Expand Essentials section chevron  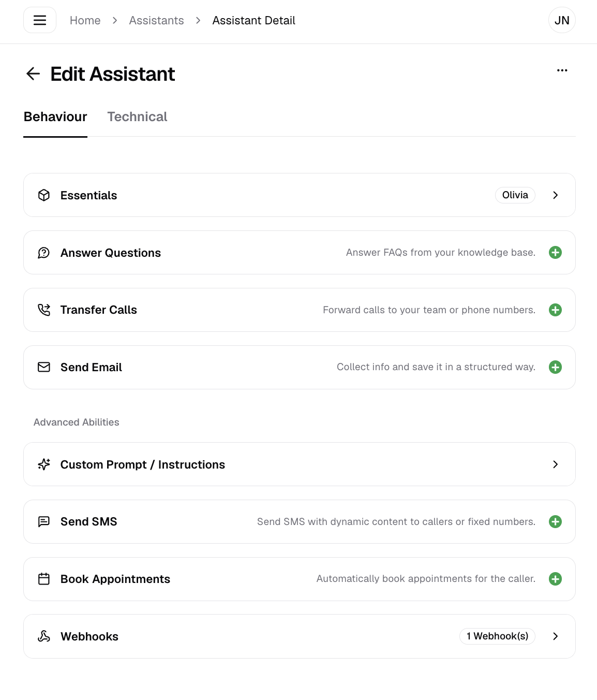pyautogui.click(x=555, y=195)
